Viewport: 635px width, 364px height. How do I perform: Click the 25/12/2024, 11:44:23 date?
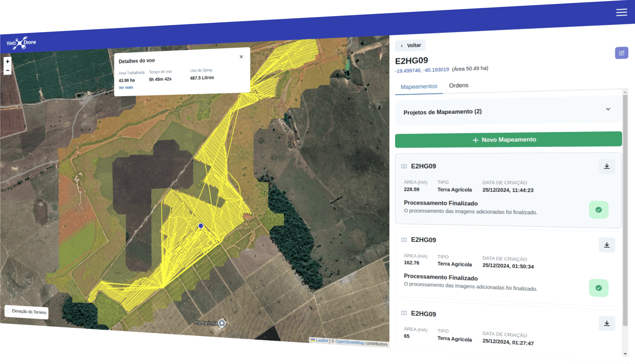pos(508,190)
